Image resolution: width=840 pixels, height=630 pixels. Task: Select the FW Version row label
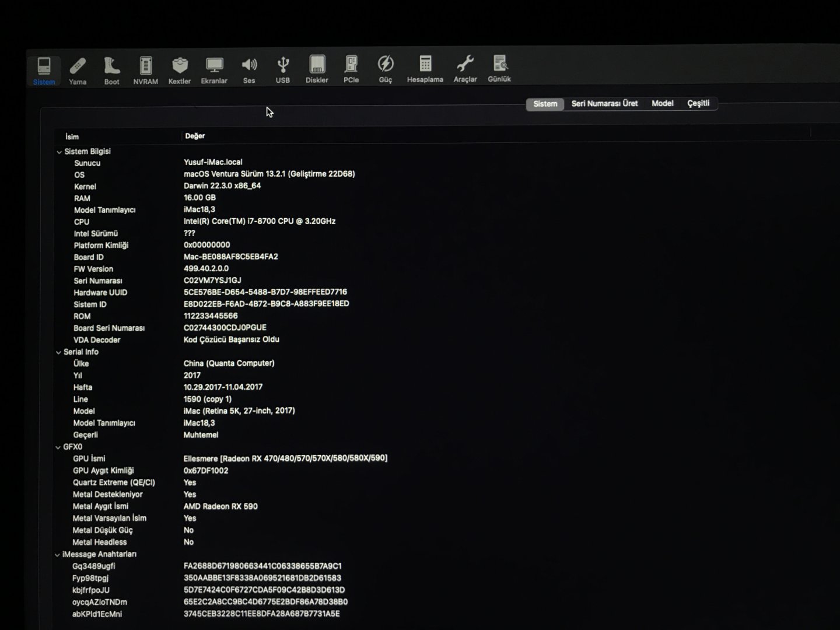93,269
